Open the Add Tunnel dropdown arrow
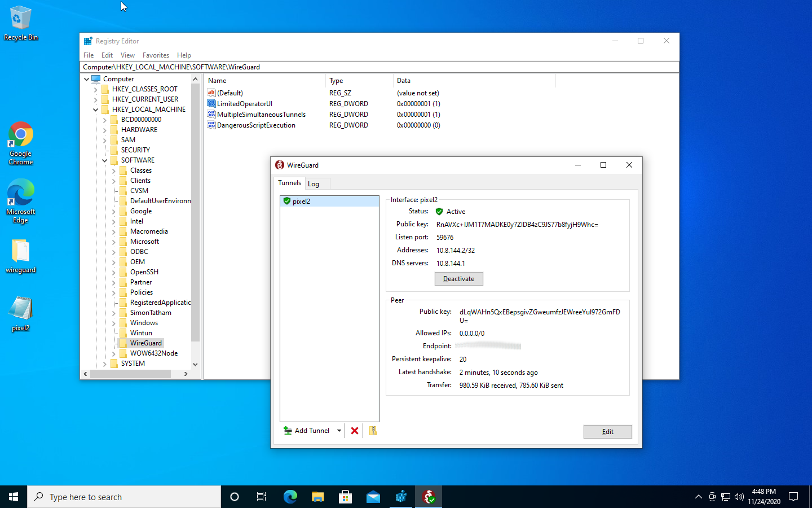This screenshot has width=812, height=508. coord(339,430)
